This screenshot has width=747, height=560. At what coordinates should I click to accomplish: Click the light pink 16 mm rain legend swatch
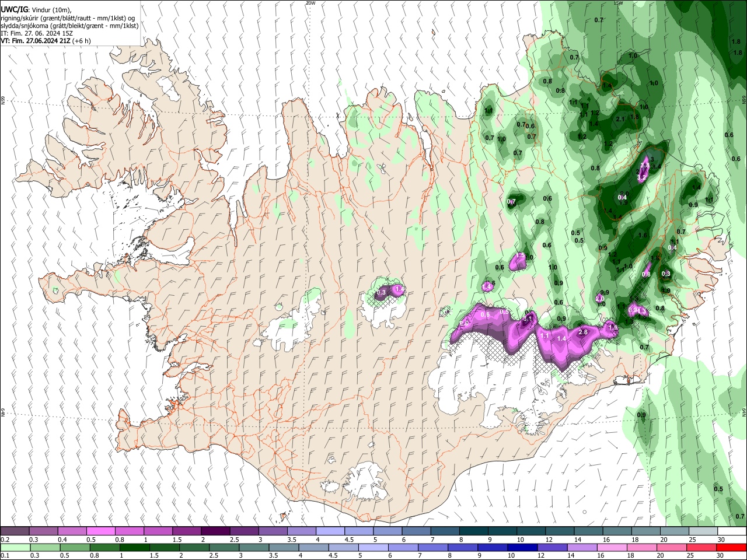tap(612, 547)
